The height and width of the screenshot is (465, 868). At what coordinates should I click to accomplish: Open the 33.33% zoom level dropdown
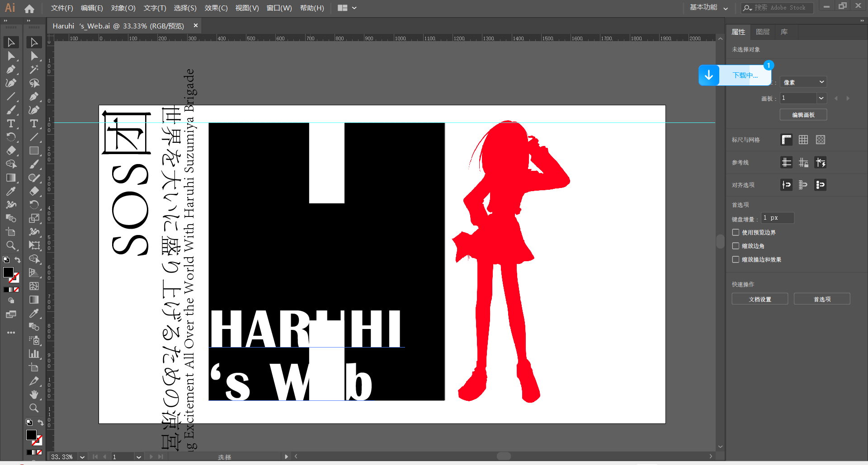click(82, 457)
